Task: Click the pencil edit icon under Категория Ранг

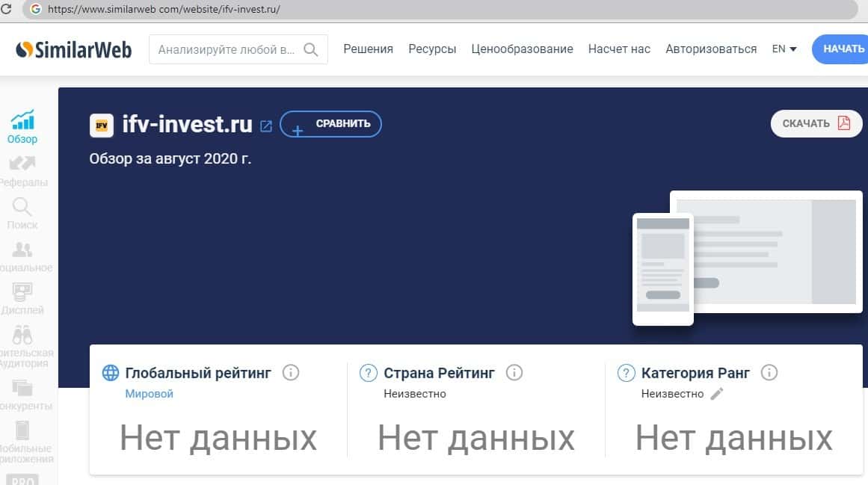Action: [x=717, y=394]
